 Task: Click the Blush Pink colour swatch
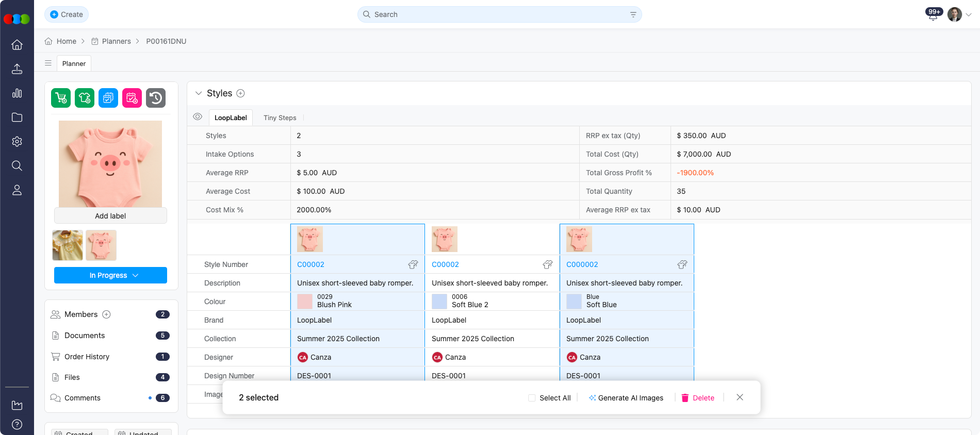tap(305, 301)
